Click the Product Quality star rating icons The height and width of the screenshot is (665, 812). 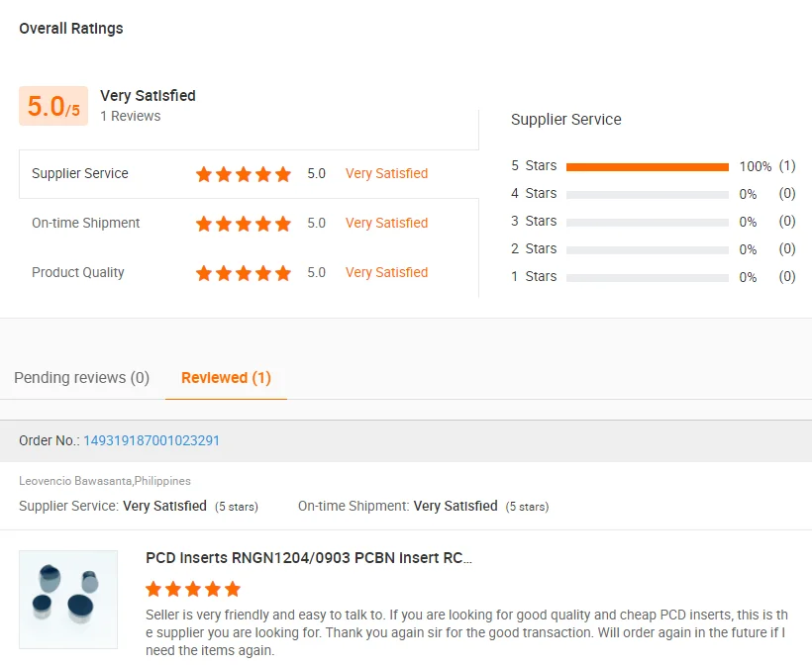[244, 273]
